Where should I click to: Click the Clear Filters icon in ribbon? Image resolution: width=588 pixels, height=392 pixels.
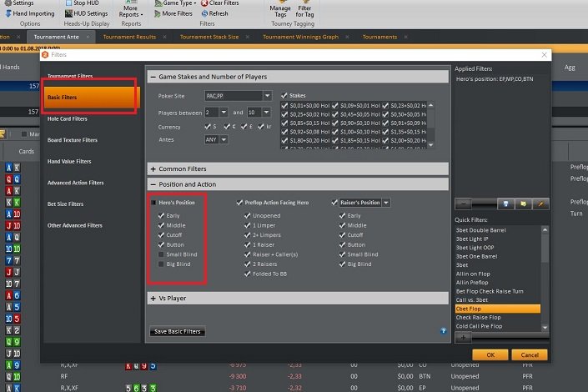204,3
